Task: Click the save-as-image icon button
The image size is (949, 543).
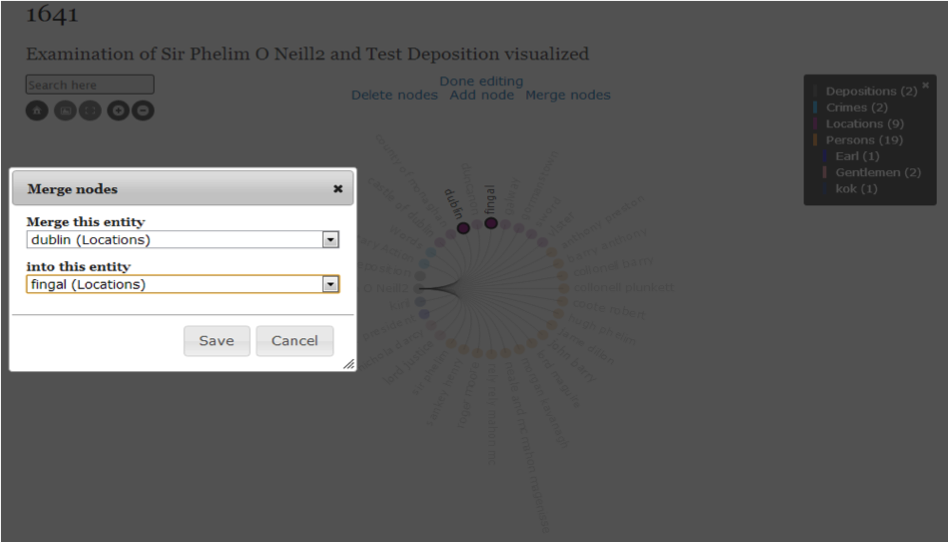Action: 64,111
